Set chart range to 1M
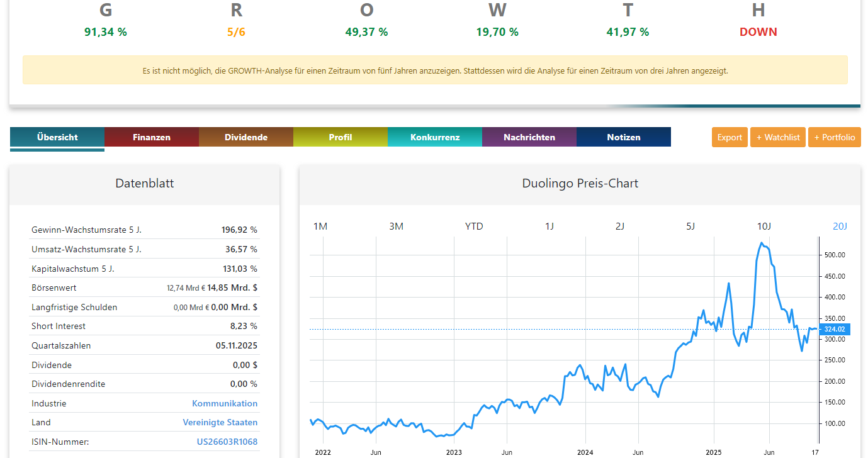868x458 pixels. [x=320, y=226]
